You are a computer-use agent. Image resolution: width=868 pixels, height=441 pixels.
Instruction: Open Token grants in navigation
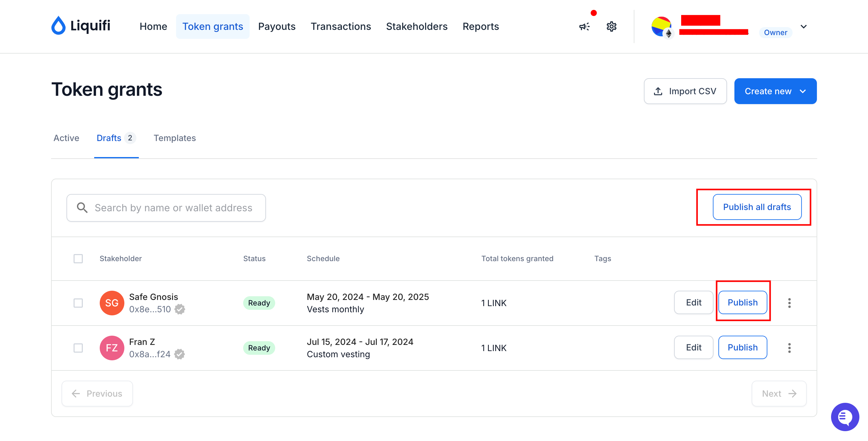tap(213, 26)
